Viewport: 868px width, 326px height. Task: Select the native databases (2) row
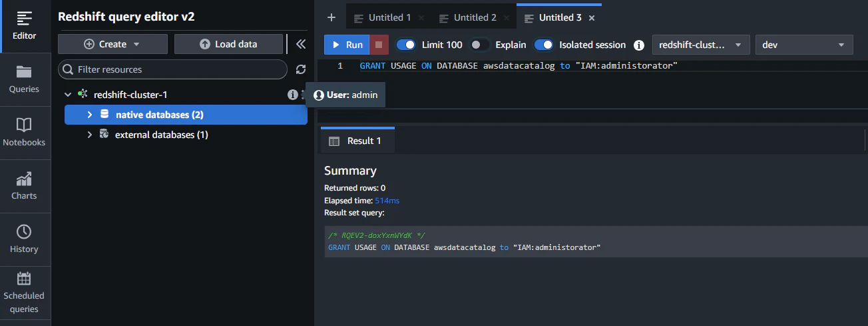click(186, 115)
